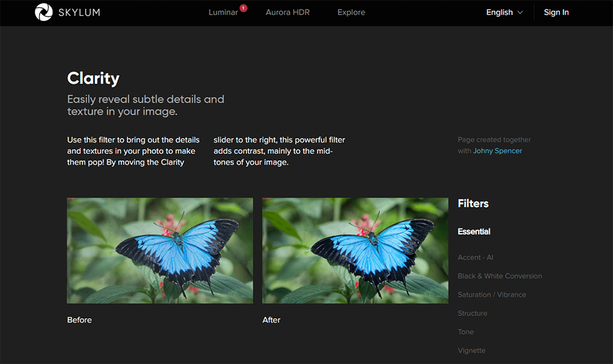Click the Filters sidebar heading
Viewport: 613px width, 364px height.
click(x=473, y=204)
